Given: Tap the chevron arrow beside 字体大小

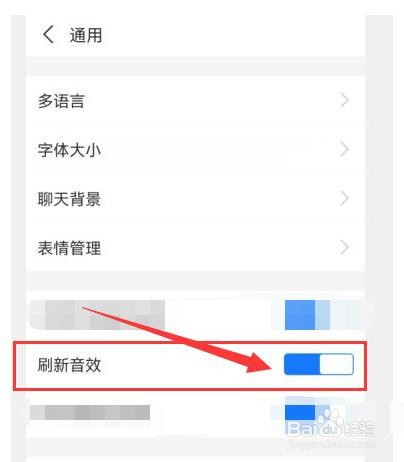Looking at the screenshot, I should [x=344, y=149].
